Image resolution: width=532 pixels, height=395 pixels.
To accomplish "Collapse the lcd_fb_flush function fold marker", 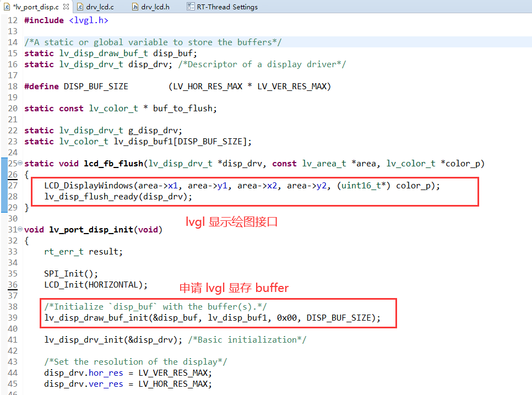I will tap(20, 164).
